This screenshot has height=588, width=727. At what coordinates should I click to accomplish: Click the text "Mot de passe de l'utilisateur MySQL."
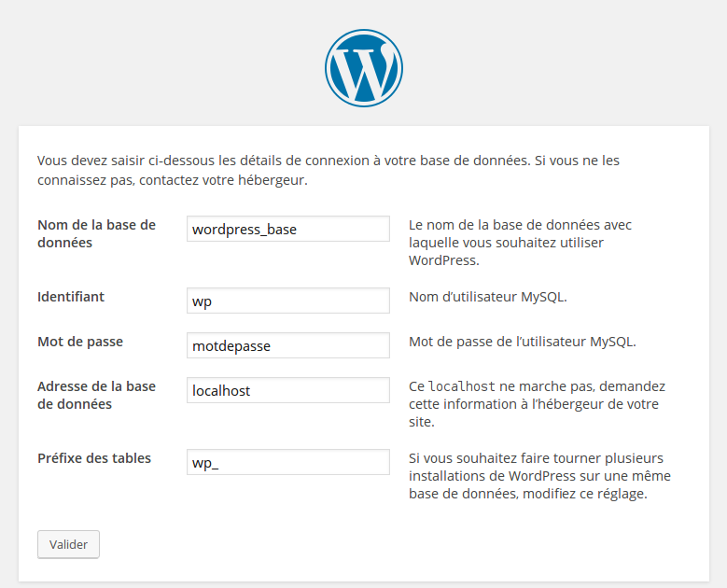coord(523,342)
